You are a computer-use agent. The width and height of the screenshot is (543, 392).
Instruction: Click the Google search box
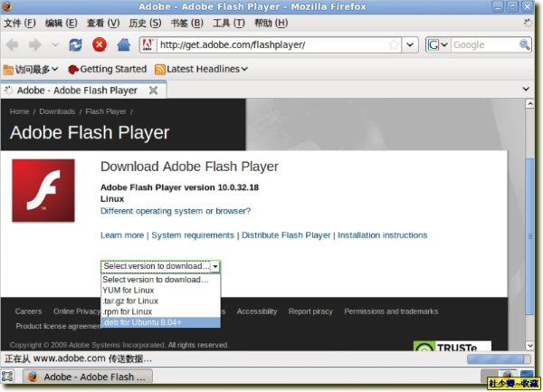click(485, 44)
